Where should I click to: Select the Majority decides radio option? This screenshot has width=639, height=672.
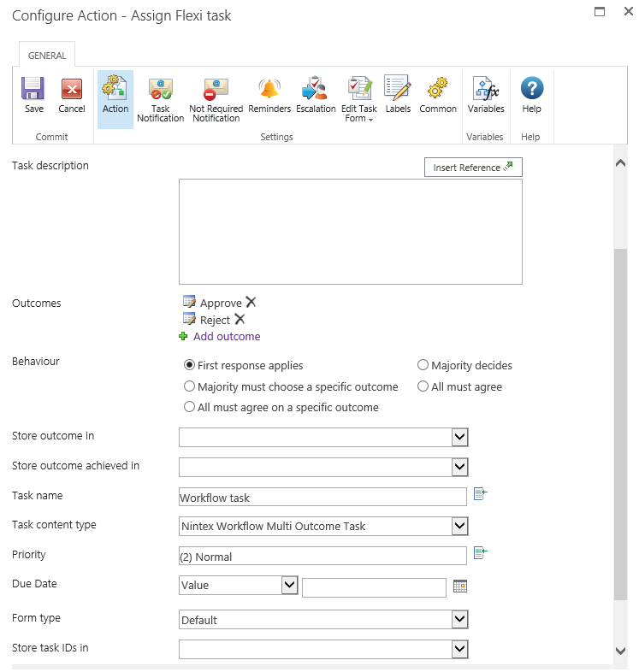(423, 365)
